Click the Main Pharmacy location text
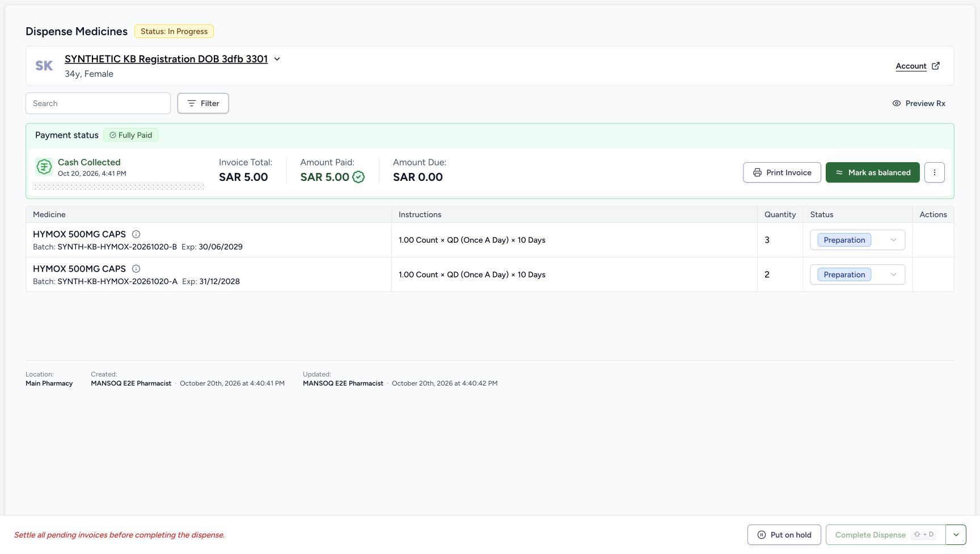 pyautogui.click(x=49, y=383)
